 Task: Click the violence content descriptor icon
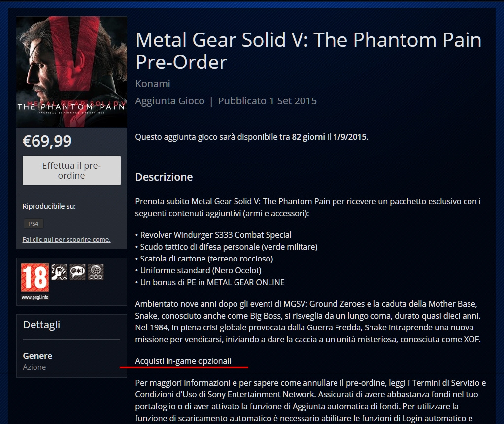pyautogui.click(x=60, y=272)
